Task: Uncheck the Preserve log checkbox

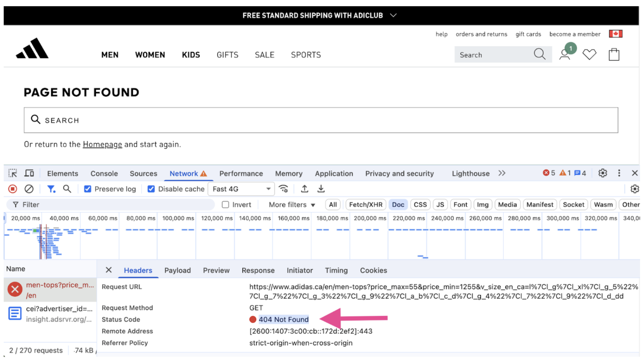Action: pos(88,189)
